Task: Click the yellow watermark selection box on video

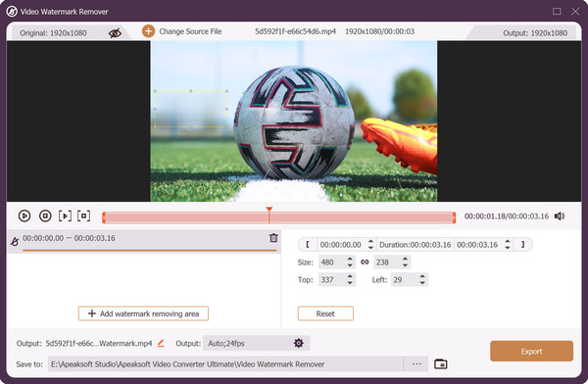Action: point(191,109)
